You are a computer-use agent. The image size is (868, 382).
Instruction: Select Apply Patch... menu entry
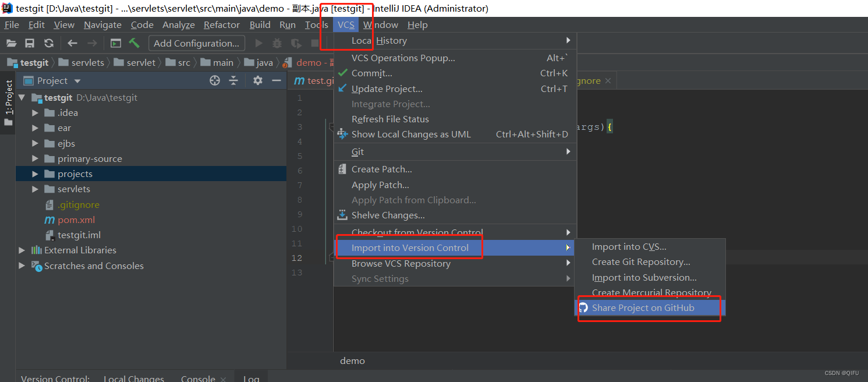(x=455, y=185)
